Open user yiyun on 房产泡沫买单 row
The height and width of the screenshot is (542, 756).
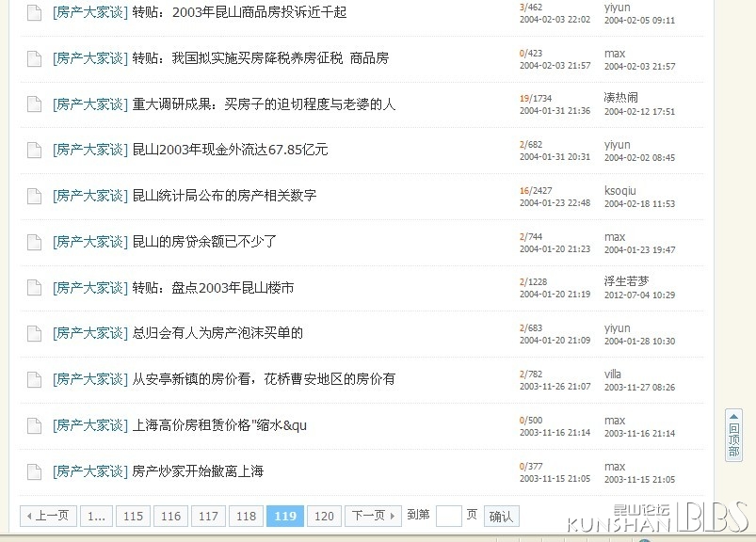(x=618, y=328)
